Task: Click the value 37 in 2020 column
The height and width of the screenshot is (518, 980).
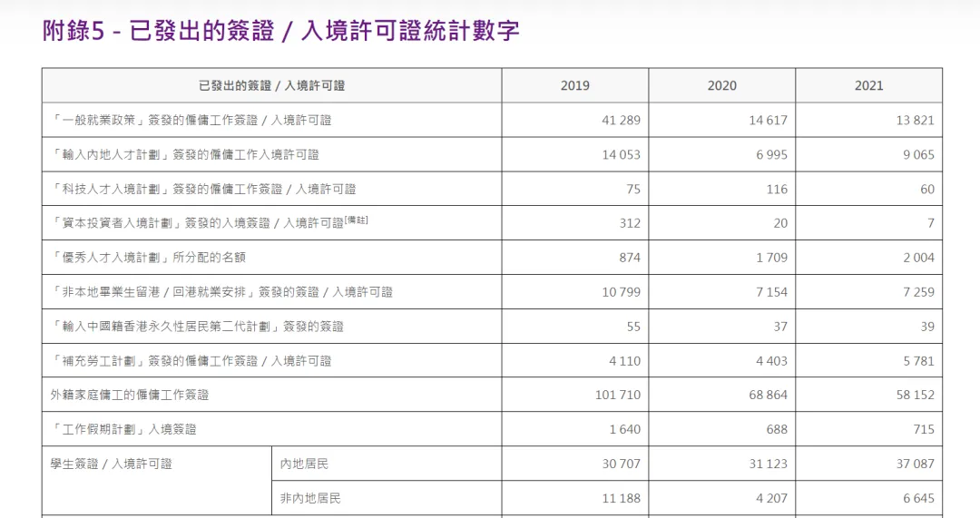Action: click(x=780, y=327)
